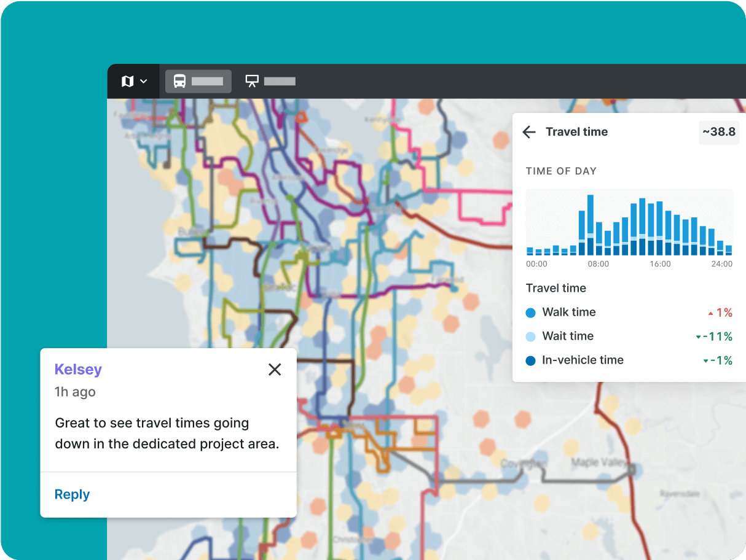Select the bus transit tab

coord(198,81)
